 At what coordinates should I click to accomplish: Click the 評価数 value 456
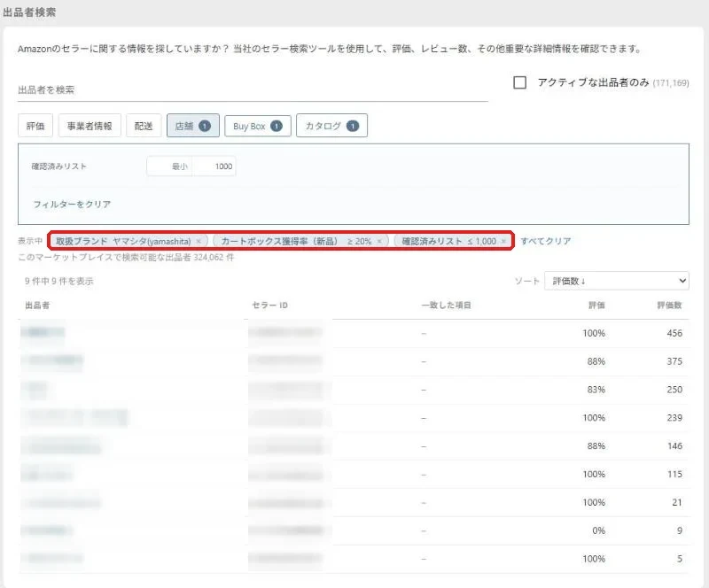click(x=674, y=333)
